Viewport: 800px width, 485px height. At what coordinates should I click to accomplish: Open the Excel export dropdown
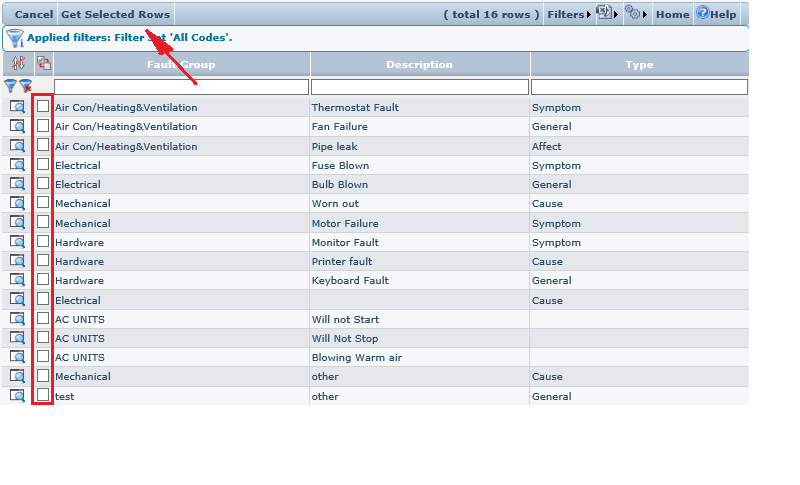606,14
